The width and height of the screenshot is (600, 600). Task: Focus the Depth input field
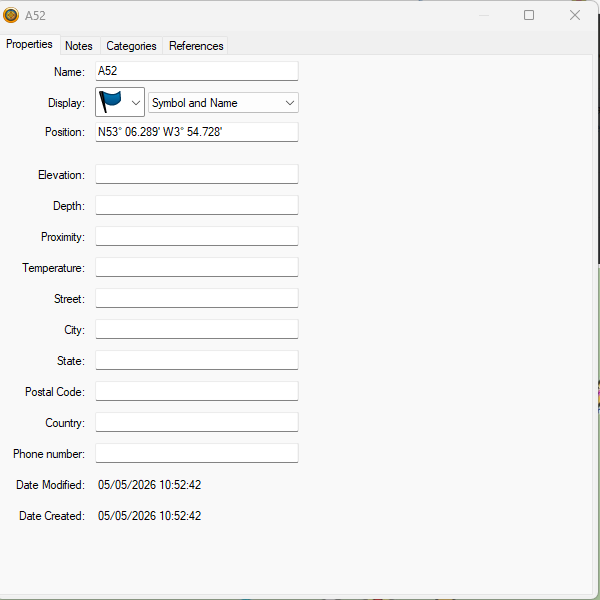tap(197, 205)
